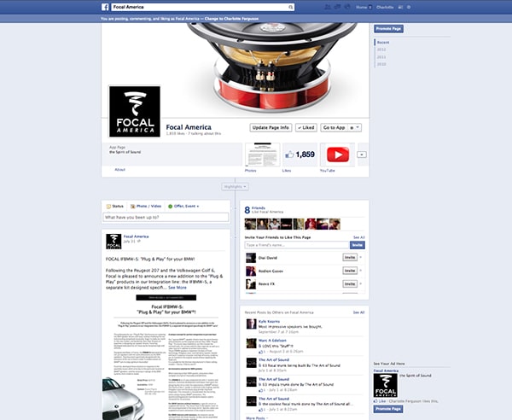The height and width of the screenshot is (420, 512).
Task: Click the Focal logo in the sidebar ad
Action: click(x=386, y=385)
